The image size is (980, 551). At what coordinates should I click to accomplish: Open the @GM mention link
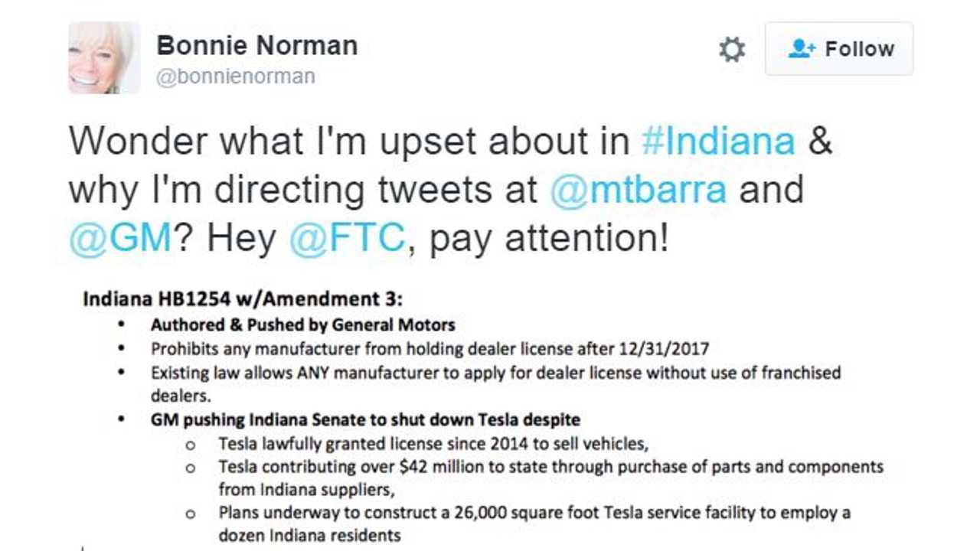(x=120, y=239)
